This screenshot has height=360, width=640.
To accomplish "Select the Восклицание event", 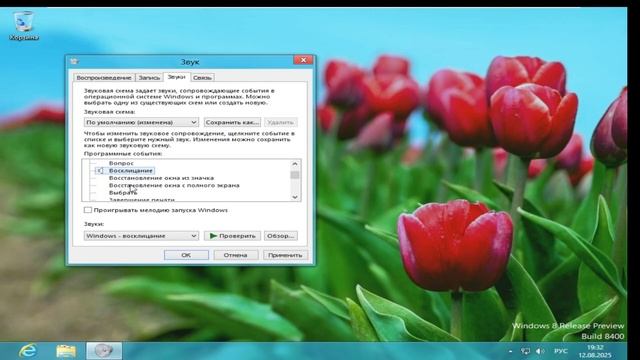I will click(x=131, y=171).
